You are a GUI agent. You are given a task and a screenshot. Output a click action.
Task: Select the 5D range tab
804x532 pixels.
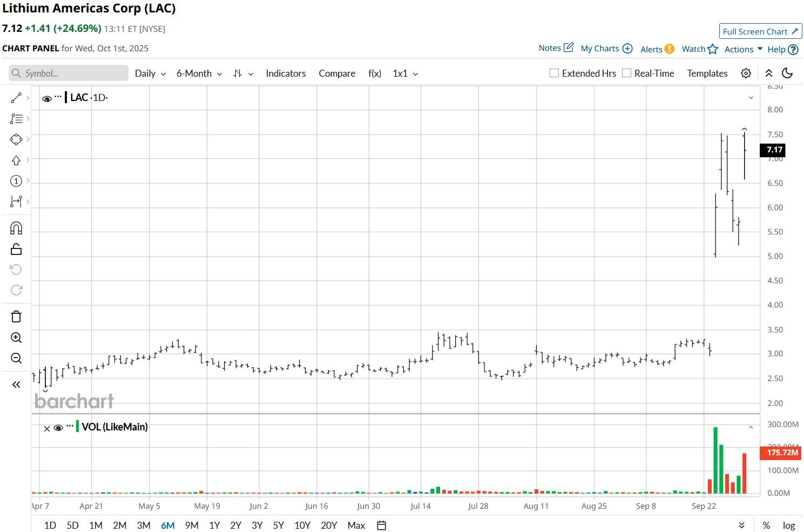(72, 526)
